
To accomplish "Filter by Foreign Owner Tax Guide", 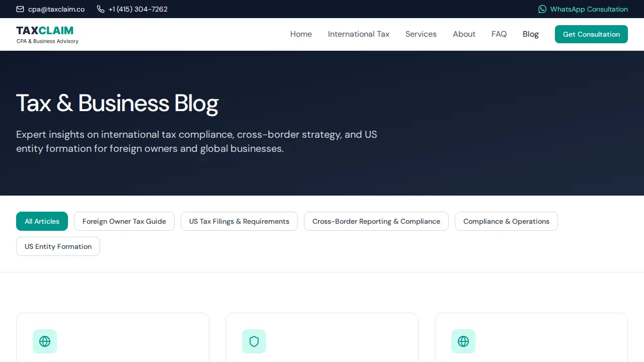I will 124,221.
